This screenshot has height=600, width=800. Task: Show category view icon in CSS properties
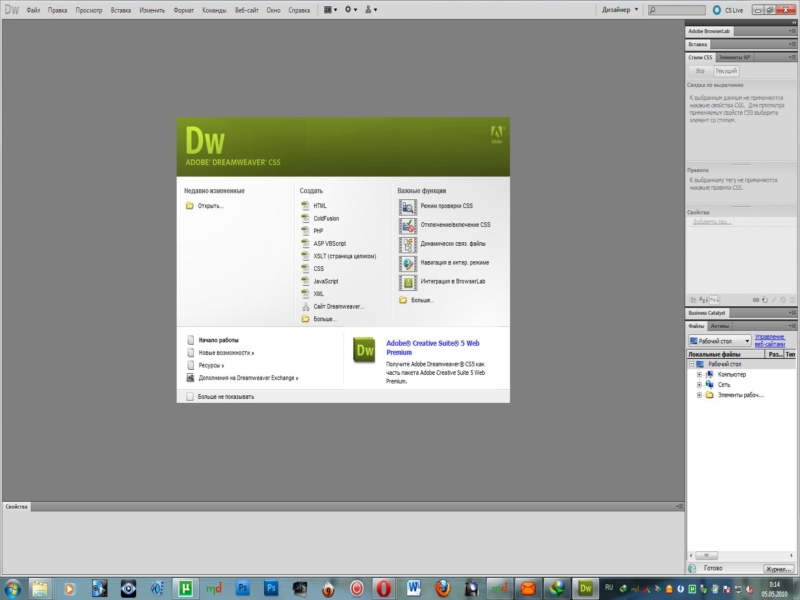(x=692, y=300)
